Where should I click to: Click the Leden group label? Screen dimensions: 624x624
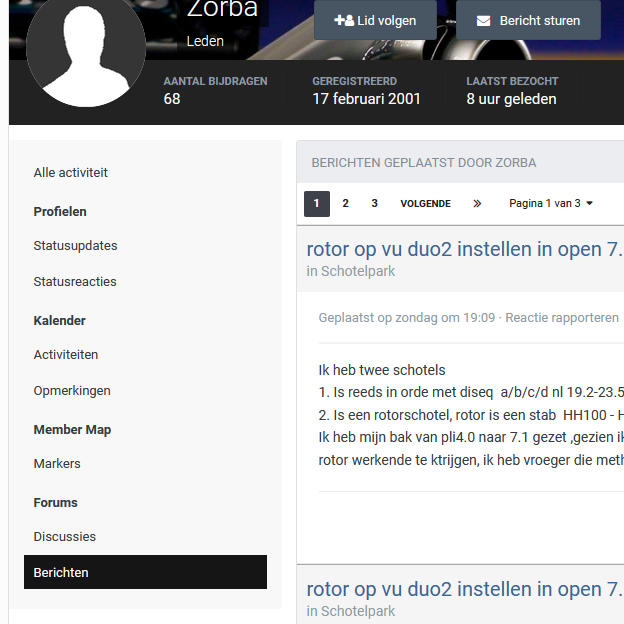click(205, 41)
